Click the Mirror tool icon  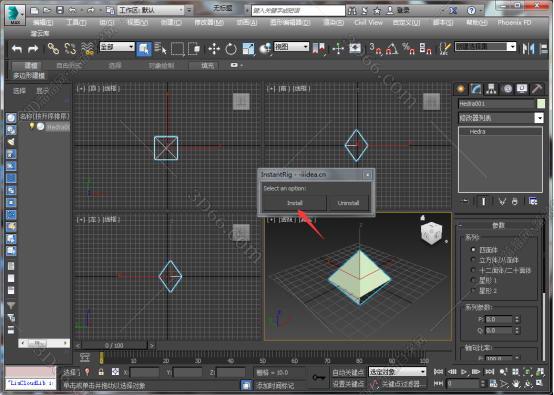(528, 49)
